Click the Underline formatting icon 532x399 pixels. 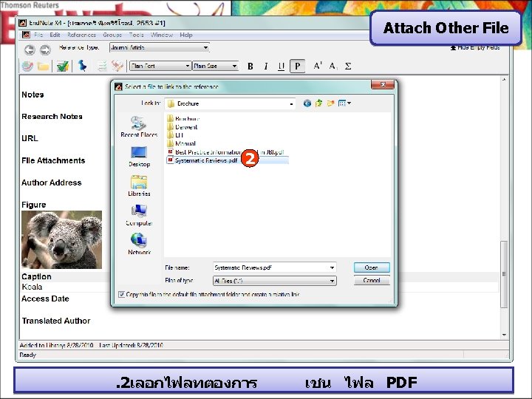pyautogui.click(x=281, y=66)
